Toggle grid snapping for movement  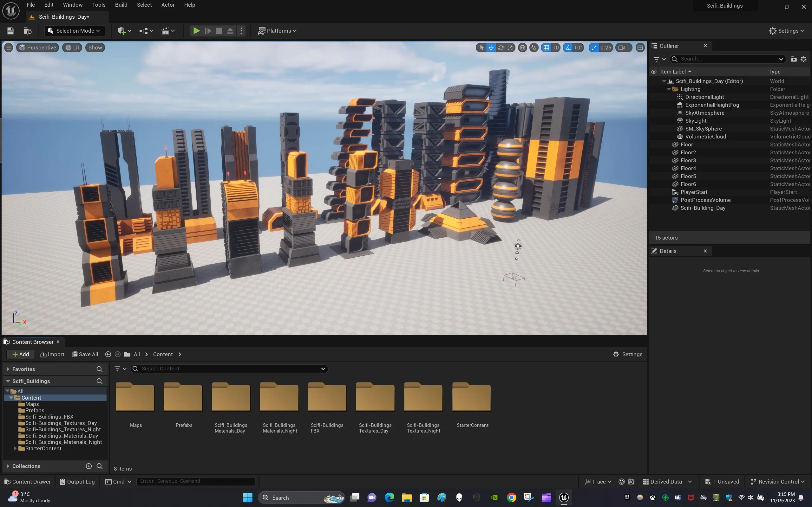click(546, 47)
